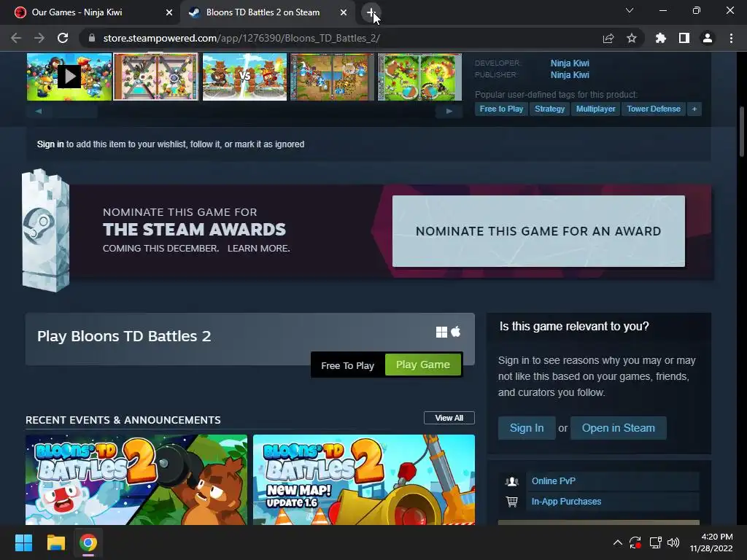Click the sync update tray icon

tap(635, 542)
